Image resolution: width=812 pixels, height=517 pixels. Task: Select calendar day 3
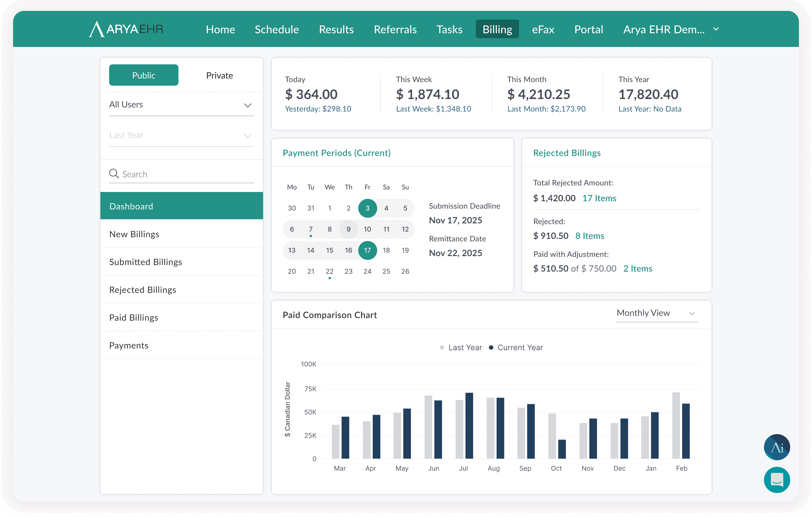(x=367, y=208)
